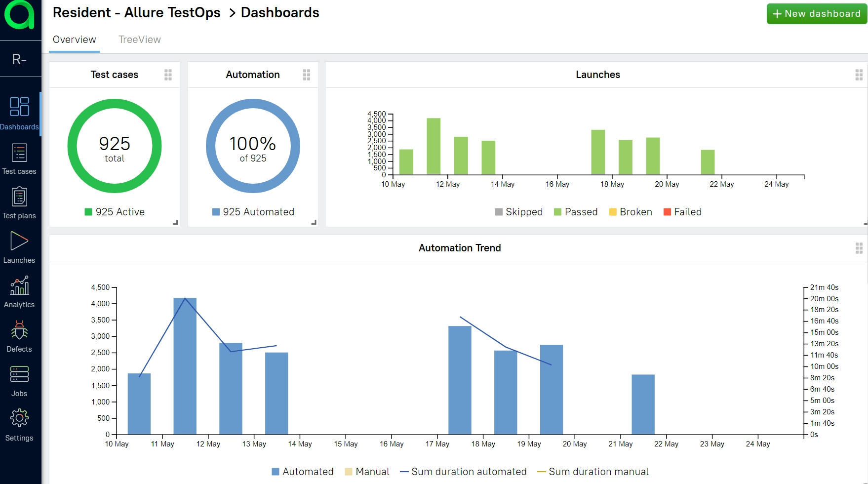868x484 pixels.
Task: Switch to the TreeView tab
Action: 139,40
